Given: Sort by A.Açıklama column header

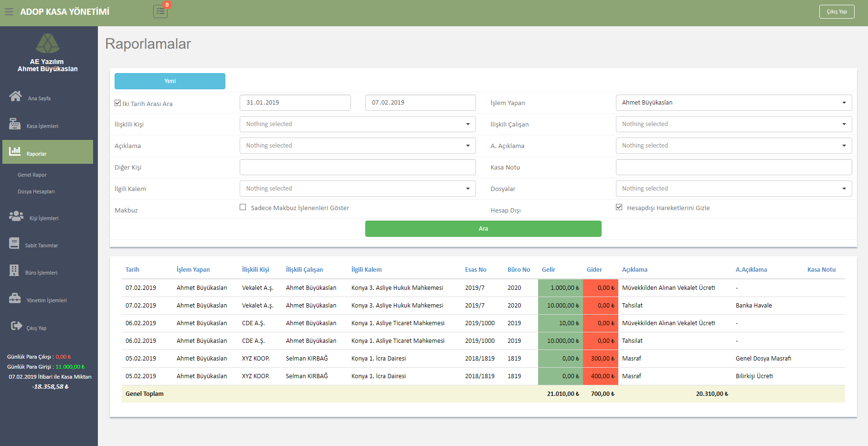Looking at the screenshot, I should coord(752,270).
